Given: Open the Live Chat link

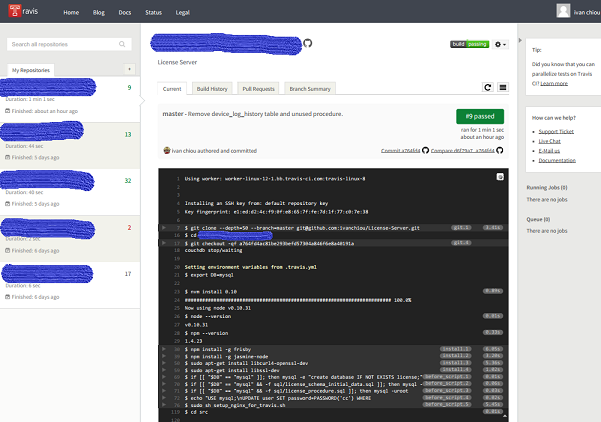Looking at the screenshot, I should [549, 141].
